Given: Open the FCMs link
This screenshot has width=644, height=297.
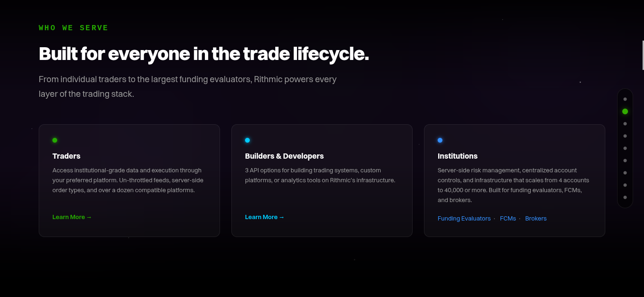Looking at the screenshot, I should [x=508, y=219].
